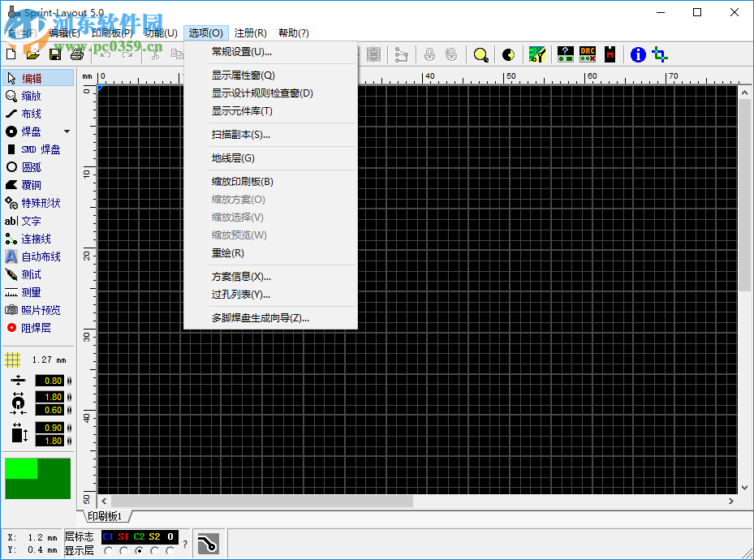Open the 印刷板(P) menu
The image size is (754, 560).
[112, 33]
